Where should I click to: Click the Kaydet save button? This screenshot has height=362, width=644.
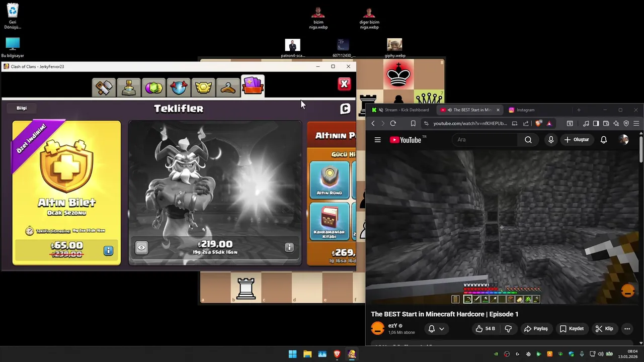coord(572,329)
